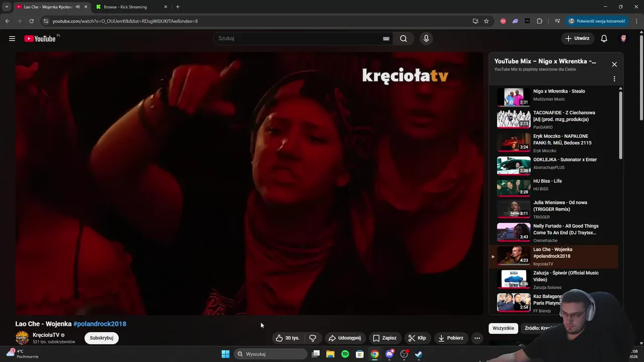Go back in browser history
Viewport: 644px width, 362px height.
point(7,21)
